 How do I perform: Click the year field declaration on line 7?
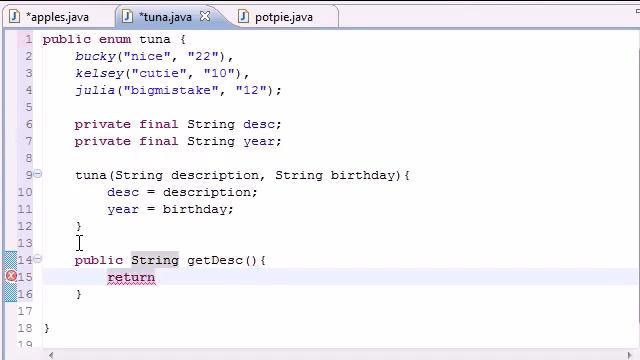pos(259,142)
